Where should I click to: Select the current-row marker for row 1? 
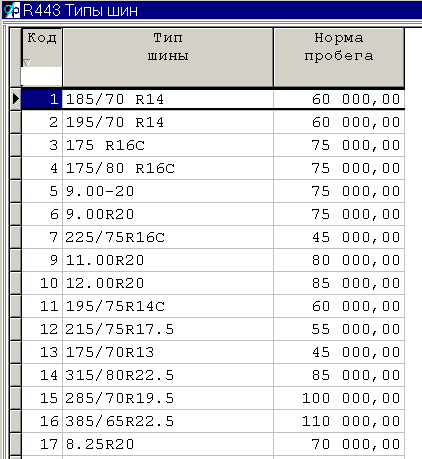click(x=16, y=99)
